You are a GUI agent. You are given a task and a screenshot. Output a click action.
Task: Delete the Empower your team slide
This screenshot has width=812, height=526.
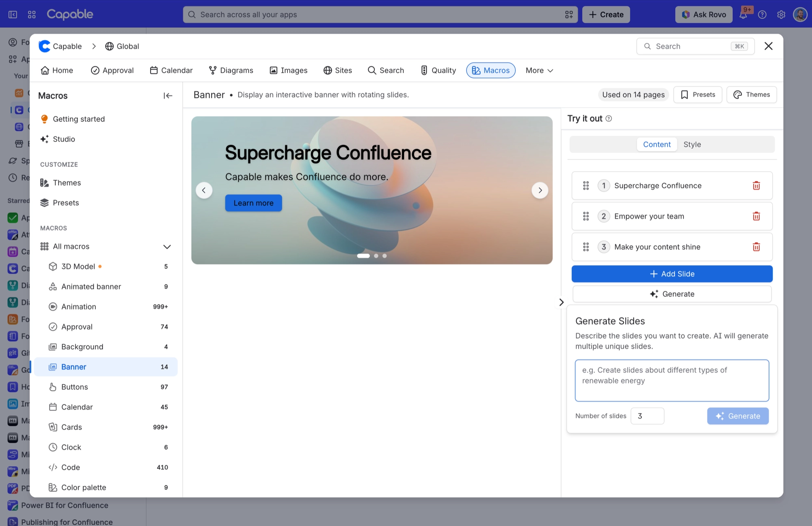756,216
